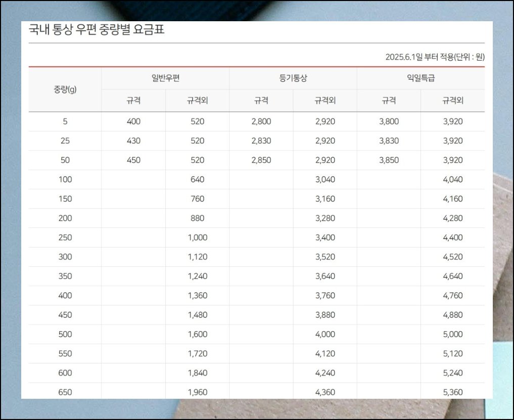Screen dimensions: 514x420
Task: Click '규격외' subheader under 등기통상
Action: pos(325,101)
